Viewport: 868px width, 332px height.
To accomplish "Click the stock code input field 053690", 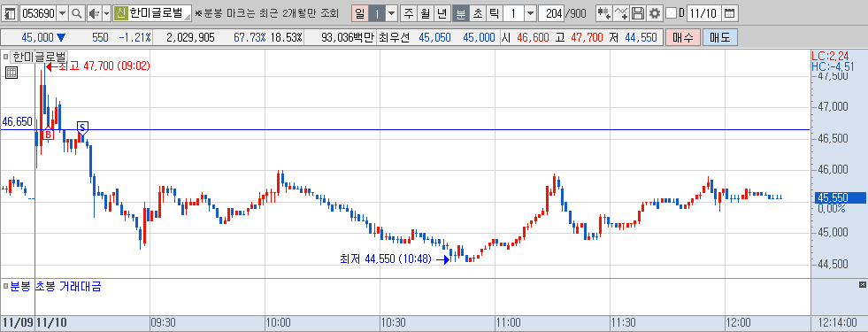I will click(38, 12).
